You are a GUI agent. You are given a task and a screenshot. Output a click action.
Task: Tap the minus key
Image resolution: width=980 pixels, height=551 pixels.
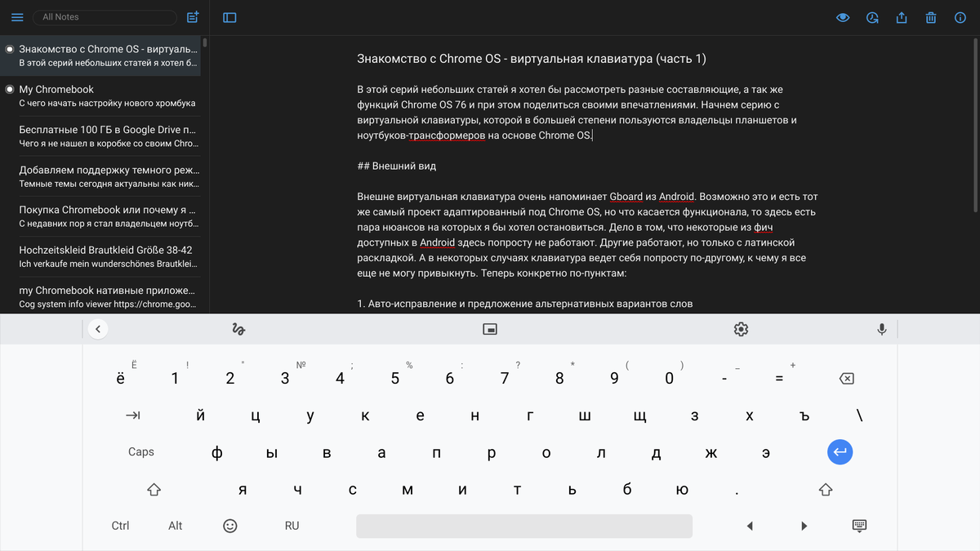pos(724,378)
